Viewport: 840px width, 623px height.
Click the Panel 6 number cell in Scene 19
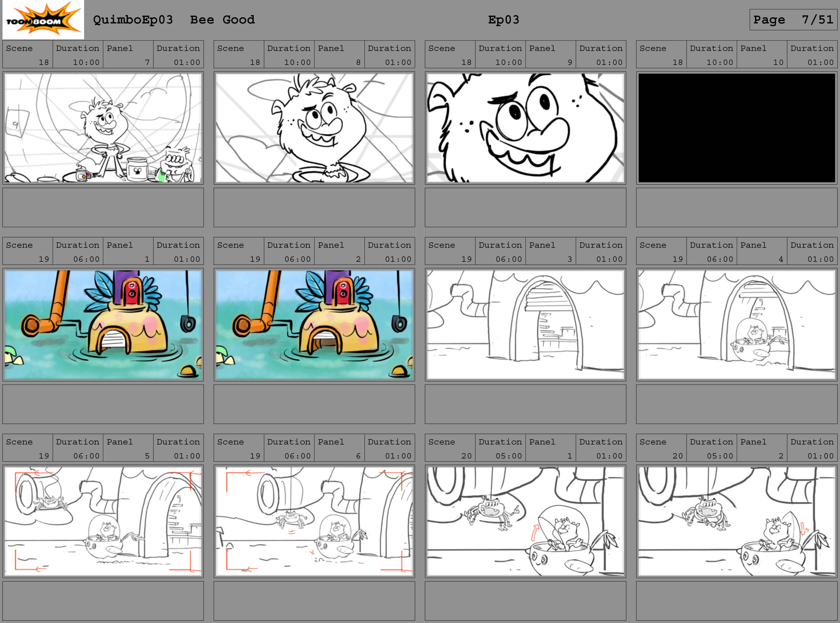tap(340, 448)
